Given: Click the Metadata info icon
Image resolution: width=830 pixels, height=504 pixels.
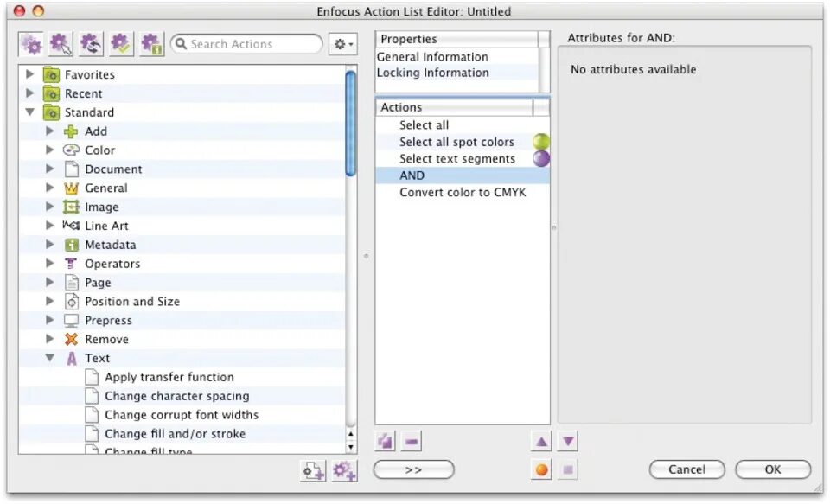Looking at the screenshot, I should (72, 245).
